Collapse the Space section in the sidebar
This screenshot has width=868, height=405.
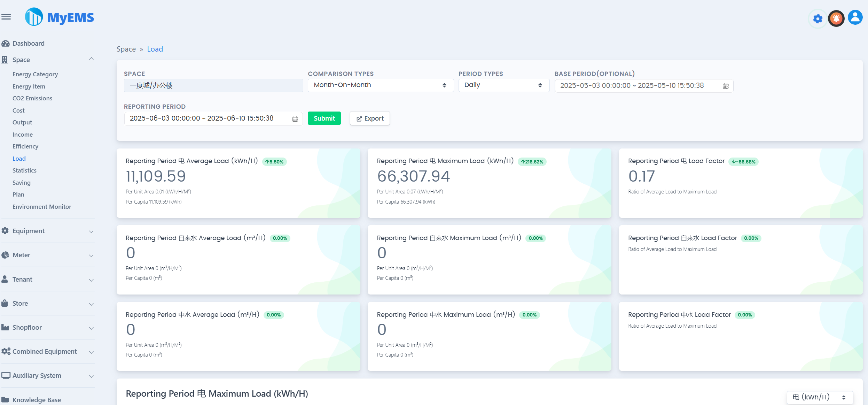tap(91, 59)
